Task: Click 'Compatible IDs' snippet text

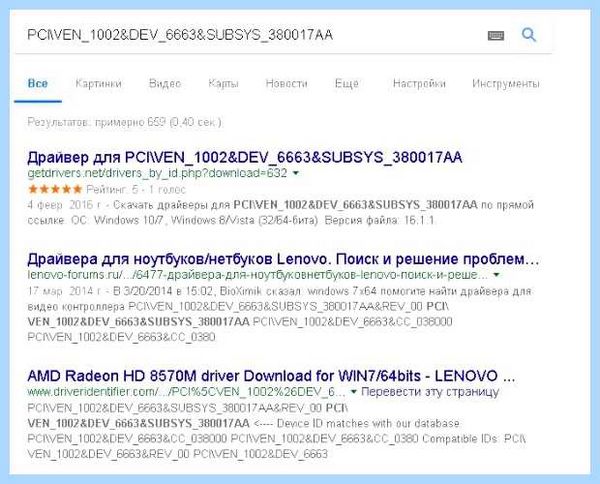Action: [461, 439]
